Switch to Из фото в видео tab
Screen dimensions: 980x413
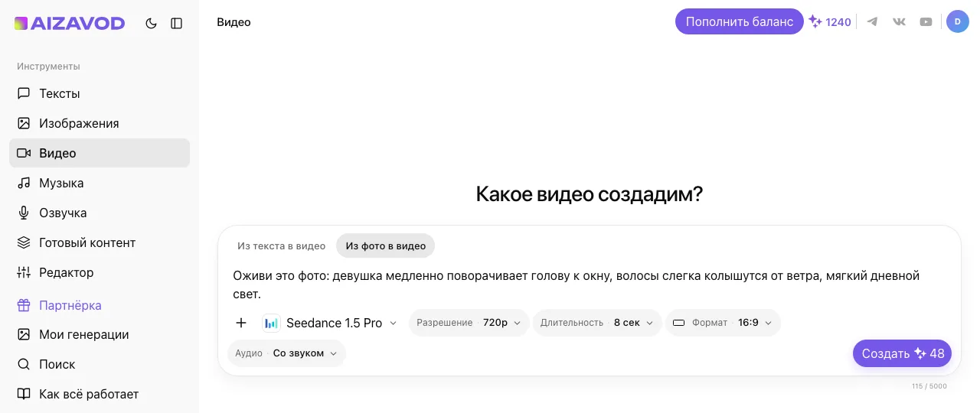(385, 246)
